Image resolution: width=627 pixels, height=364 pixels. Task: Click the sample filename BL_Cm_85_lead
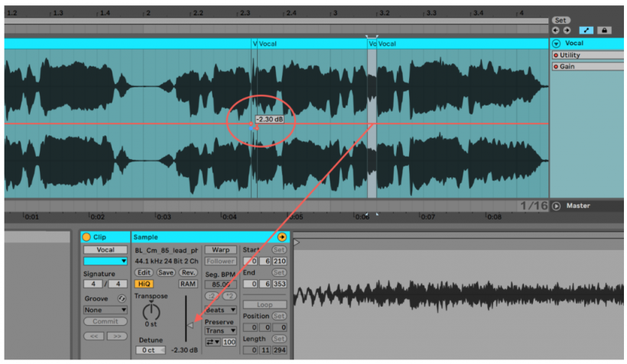(x=167, y=250)
